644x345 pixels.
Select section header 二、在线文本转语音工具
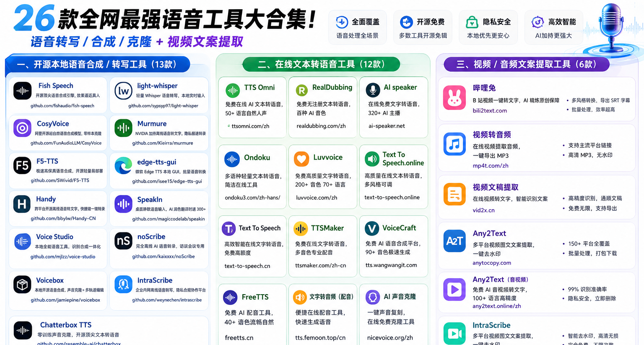(x=321, y=65)
